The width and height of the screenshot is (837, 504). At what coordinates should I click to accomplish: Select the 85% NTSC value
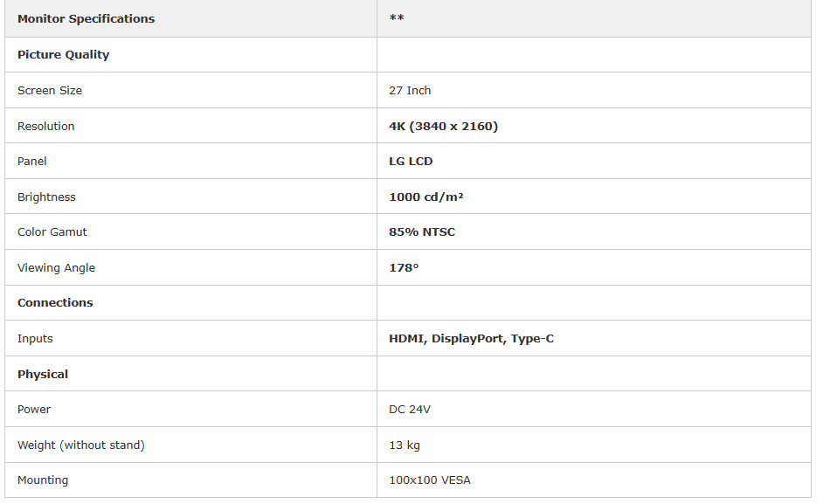422,231
